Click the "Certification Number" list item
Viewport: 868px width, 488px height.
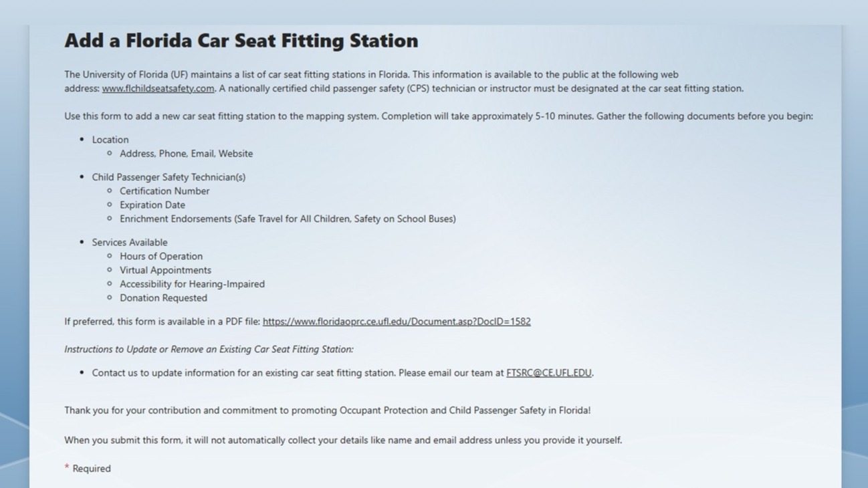[165, 191]
